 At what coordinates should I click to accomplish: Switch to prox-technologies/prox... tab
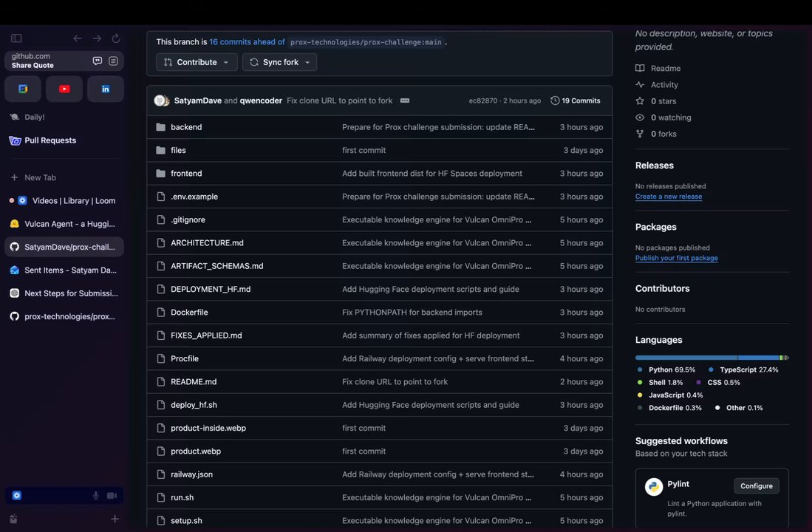[64, 316]
